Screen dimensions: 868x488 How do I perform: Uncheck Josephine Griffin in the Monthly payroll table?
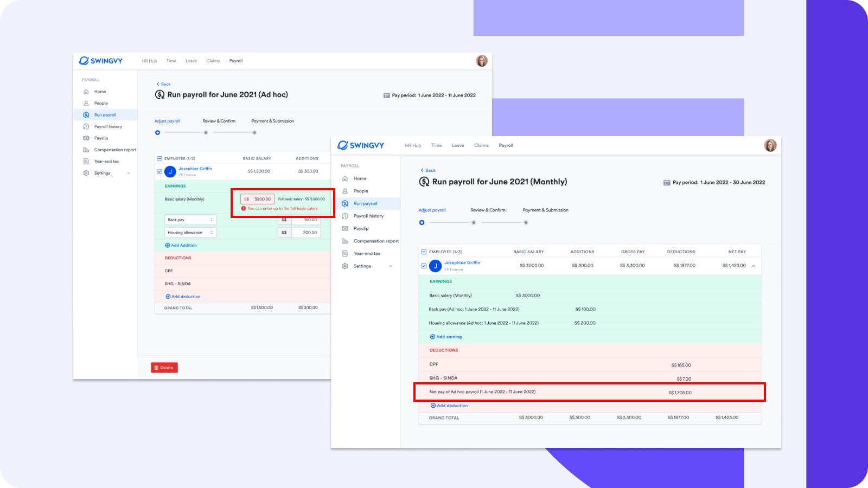(424, 266)
